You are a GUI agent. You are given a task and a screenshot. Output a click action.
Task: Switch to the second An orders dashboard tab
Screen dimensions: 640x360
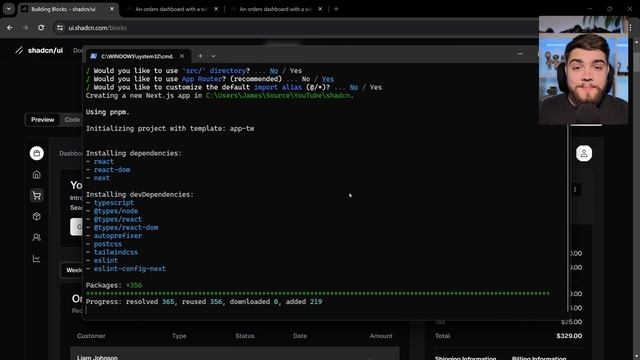pos(171,9)
